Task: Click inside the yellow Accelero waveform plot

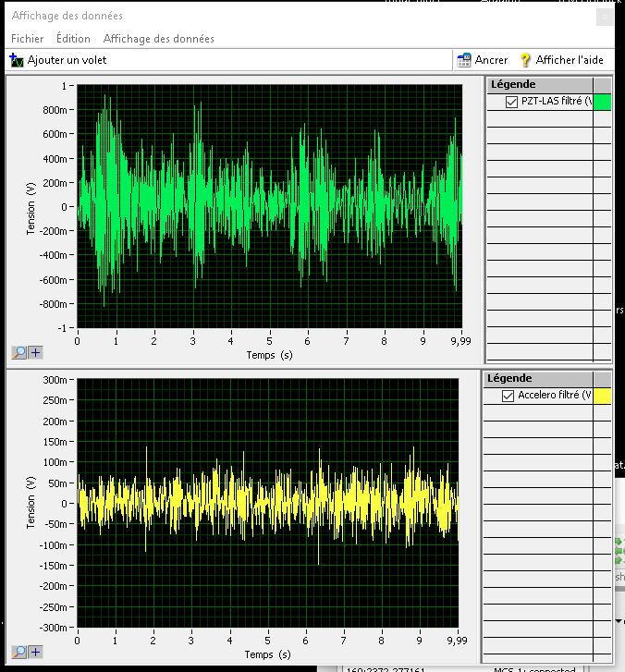Action: (x=268, y=504)
